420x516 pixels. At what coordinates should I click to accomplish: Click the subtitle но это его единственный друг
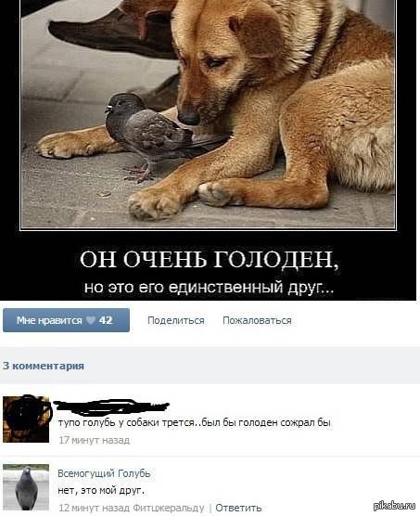tap(209, 288)
